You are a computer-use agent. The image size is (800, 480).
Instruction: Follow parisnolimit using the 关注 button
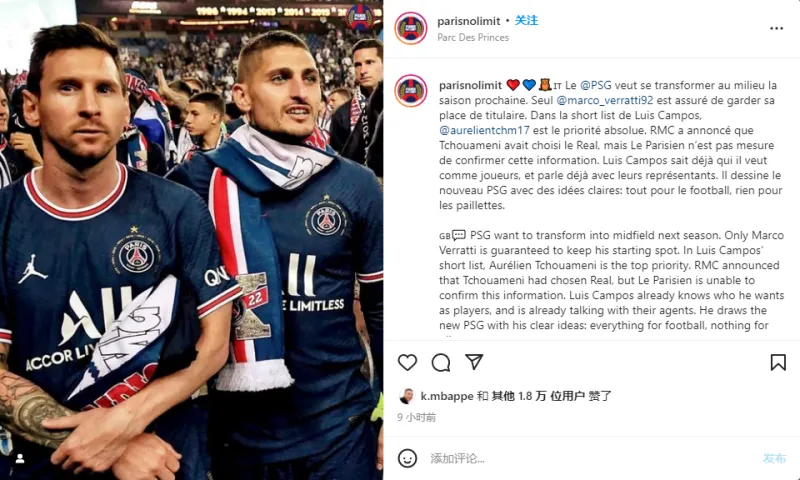pos(526,20)
